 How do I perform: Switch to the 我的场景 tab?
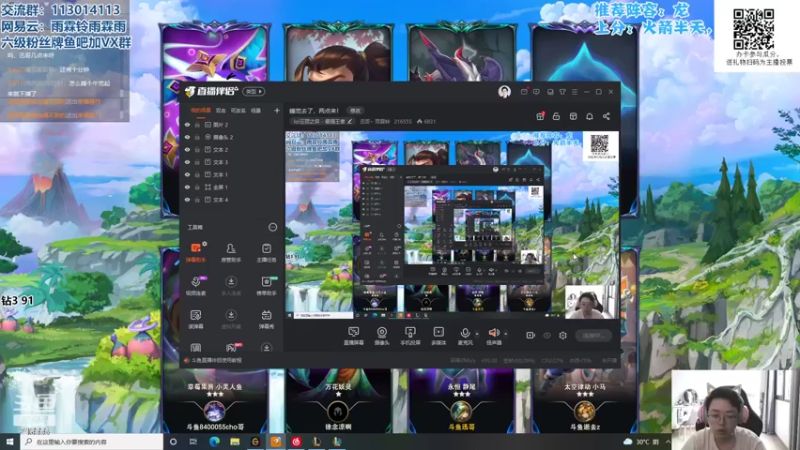click(x=201, y=110)
